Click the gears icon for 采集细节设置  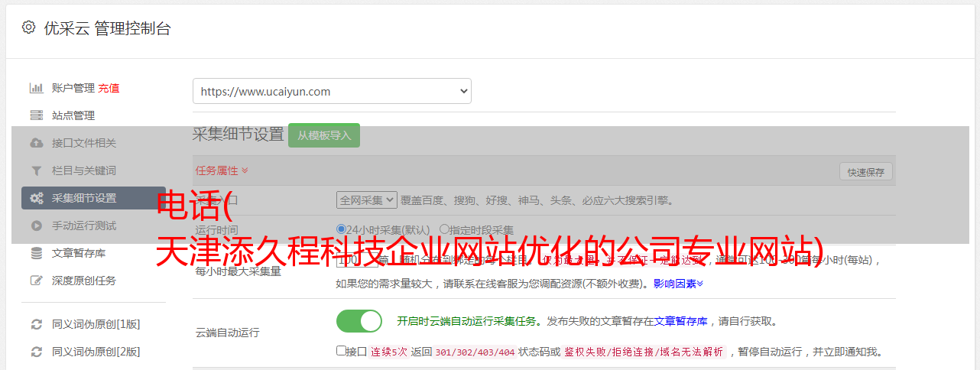click(36, 198)
